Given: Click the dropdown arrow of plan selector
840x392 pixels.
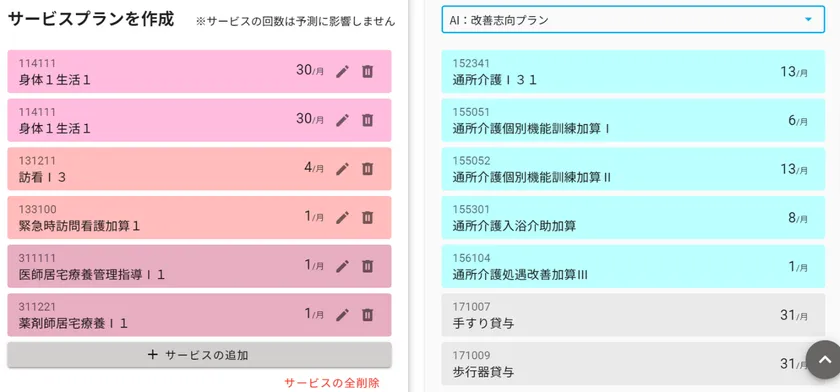Looking at the screenshot, I should coord(808,20).
